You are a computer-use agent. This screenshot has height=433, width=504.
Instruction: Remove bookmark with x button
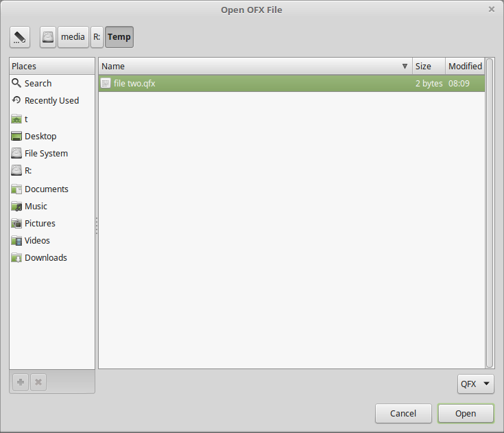[x=38, y=382]
